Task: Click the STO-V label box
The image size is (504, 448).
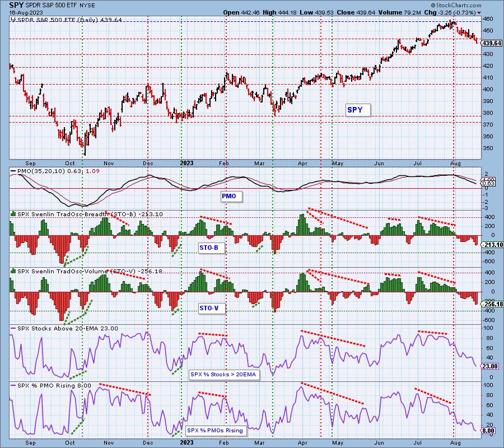Action: click(212, 308)
